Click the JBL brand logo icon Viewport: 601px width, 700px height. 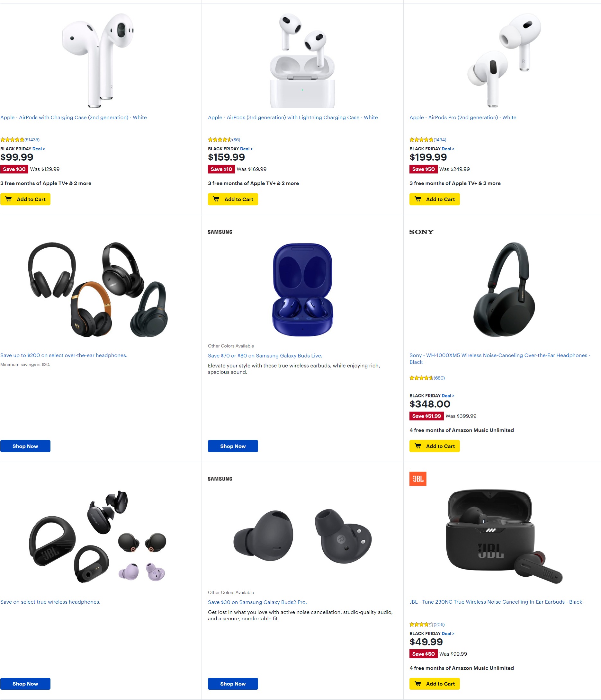click(417, 479)
